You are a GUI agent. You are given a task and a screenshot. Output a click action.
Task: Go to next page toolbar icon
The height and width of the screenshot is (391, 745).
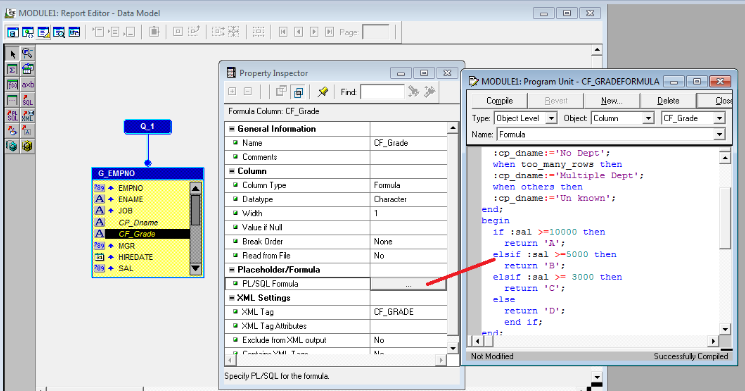point(314,32)
